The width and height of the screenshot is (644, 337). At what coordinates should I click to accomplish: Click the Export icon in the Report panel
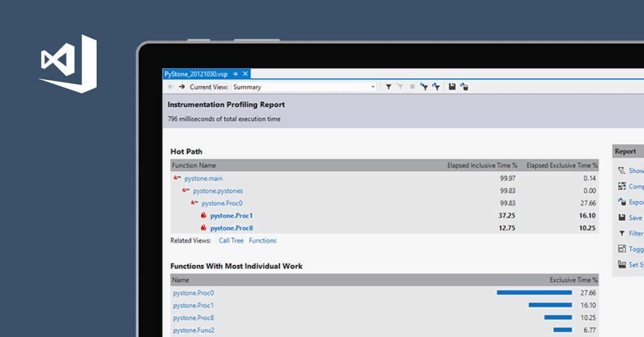[621, 202]
